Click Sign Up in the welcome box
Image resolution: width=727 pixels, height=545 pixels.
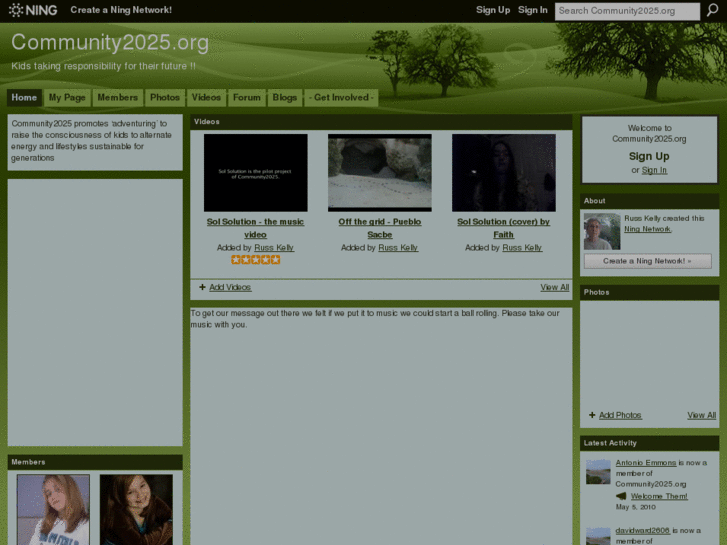pos(649,156)
